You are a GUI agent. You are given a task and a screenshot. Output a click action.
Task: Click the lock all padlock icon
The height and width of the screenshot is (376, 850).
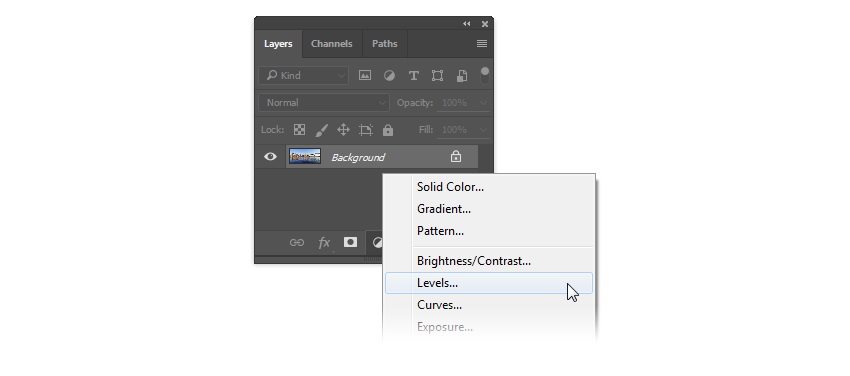click(388, 129)
